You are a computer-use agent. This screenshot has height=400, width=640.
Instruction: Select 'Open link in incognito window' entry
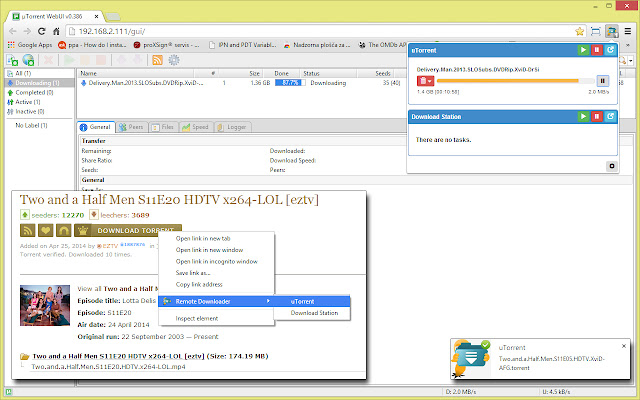[x=216, y=261]
